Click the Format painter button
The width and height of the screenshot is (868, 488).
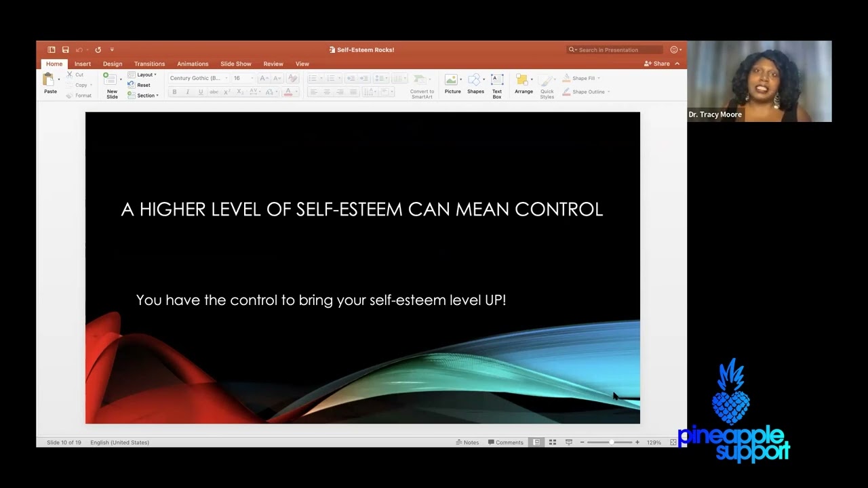coord(79,96)
